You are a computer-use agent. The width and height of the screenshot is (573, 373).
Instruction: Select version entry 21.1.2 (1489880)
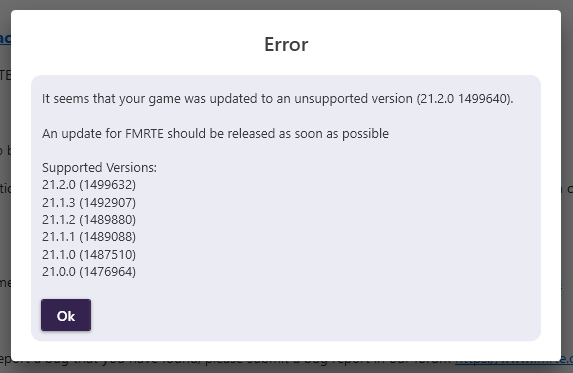click(x=89, y=220)
